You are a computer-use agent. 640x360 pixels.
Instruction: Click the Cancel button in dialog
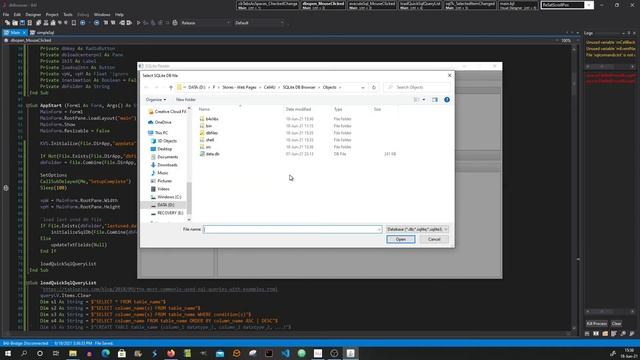(434, 239)
